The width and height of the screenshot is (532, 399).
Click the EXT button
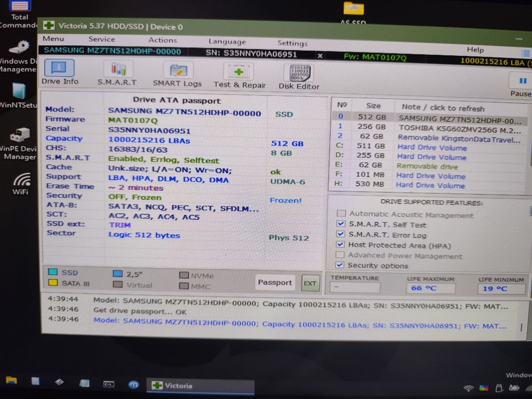[x=310, y=283]
